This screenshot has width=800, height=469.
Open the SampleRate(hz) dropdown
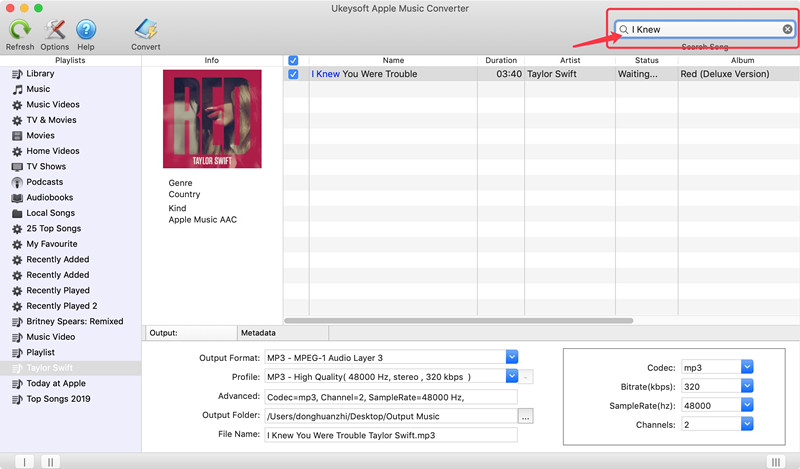click(747, 405)
